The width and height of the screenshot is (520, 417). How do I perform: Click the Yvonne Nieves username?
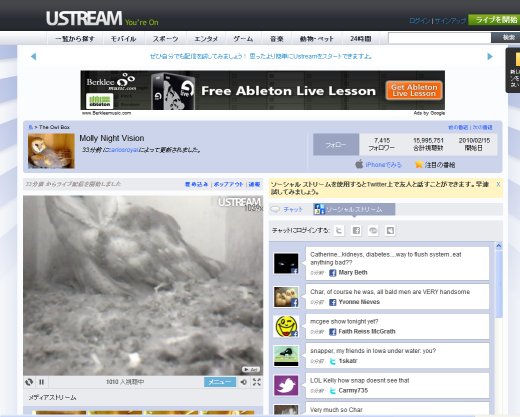(359, 302)
